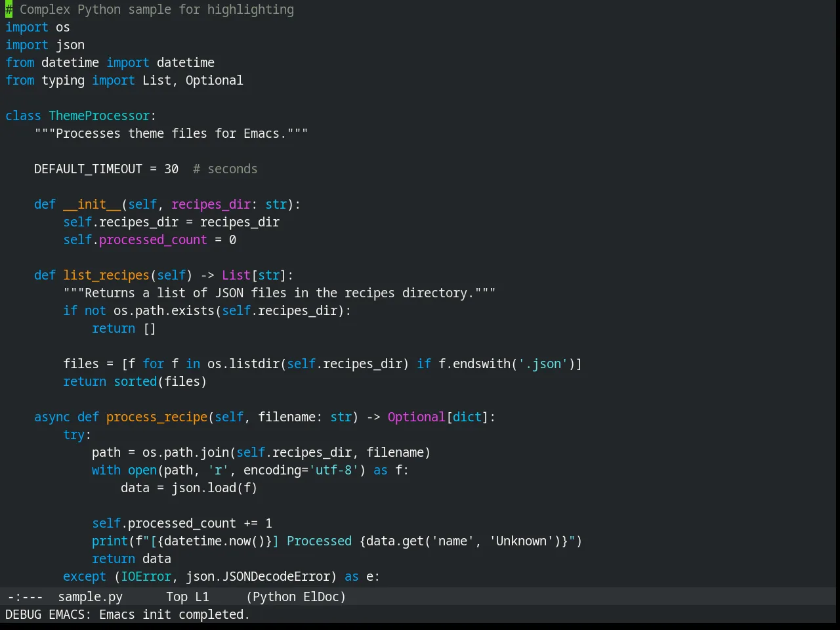This screenshot has width=840, height=630.
Task: Click json.load(f) call
Action: pyautogui.click(x=215, y=488)
